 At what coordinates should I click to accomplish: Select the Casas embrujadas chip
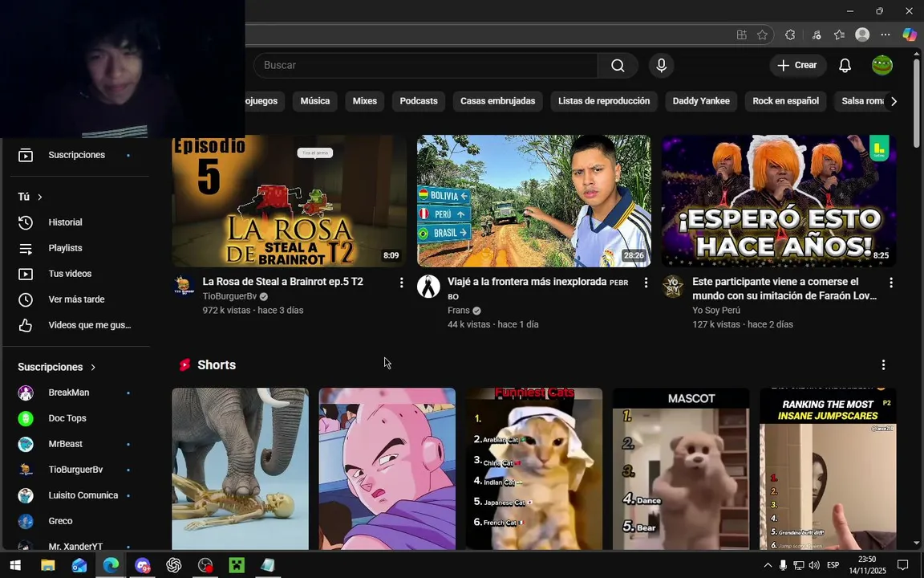(x=497, y=101)
